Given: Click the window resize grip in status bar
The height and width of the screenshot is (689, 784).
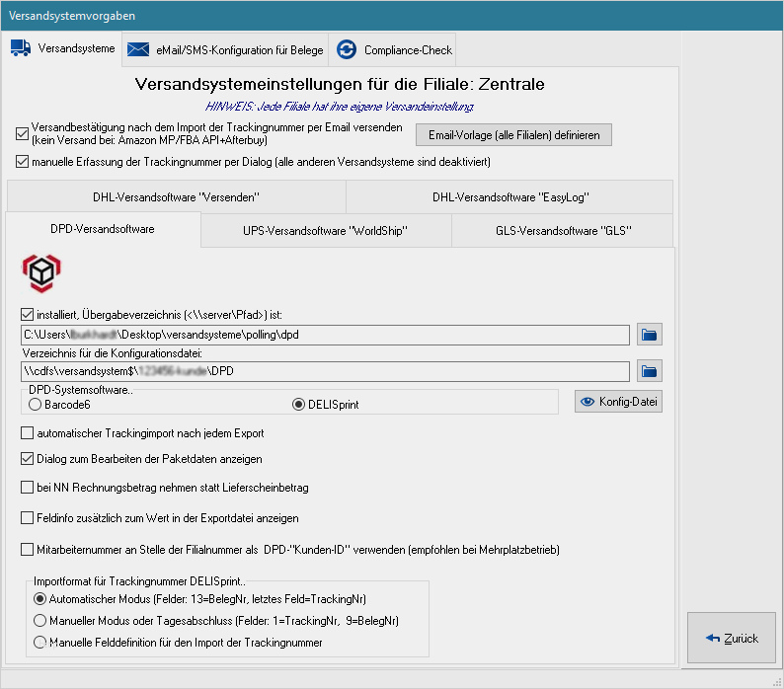Looking at the screenshot, I should [777, 682].
